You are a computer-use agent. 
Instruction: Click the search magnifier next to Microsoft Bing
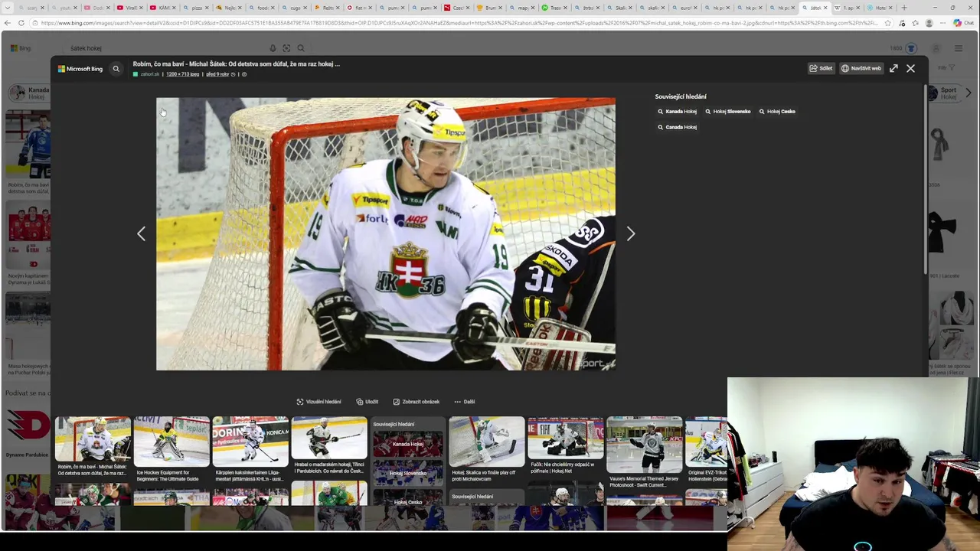pos(116,69)
